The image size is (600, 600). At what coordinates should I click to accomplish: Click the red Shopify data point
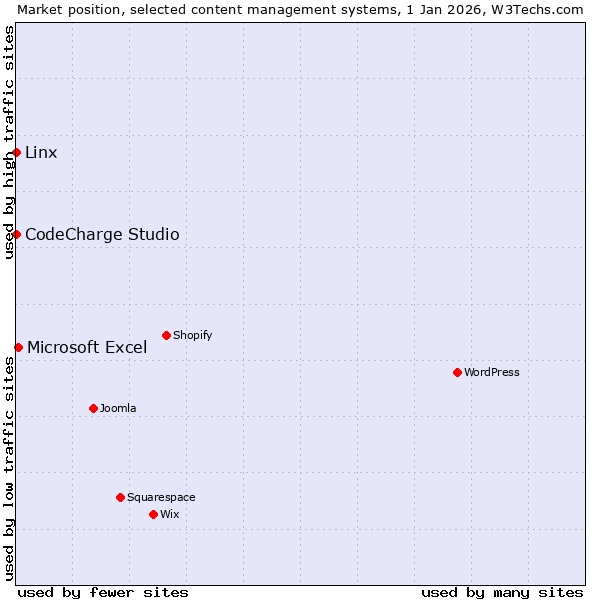coord(166,336)
